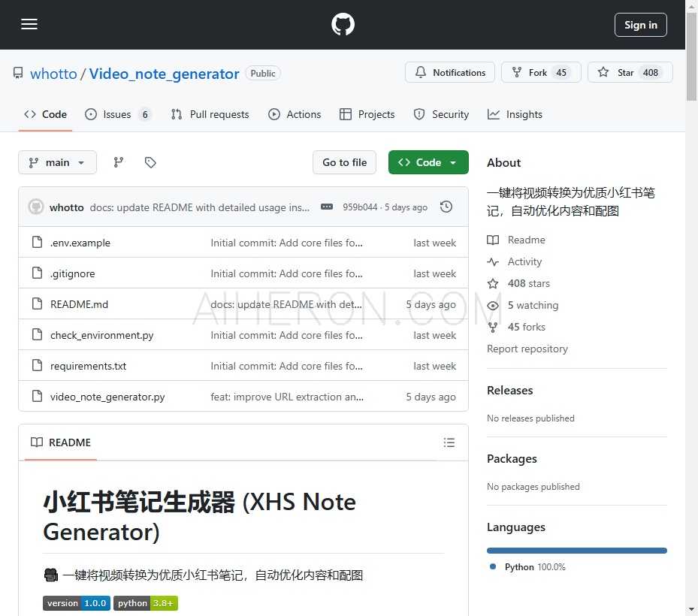
Task: Open the .gitignore file
Action: click(73, 273)
